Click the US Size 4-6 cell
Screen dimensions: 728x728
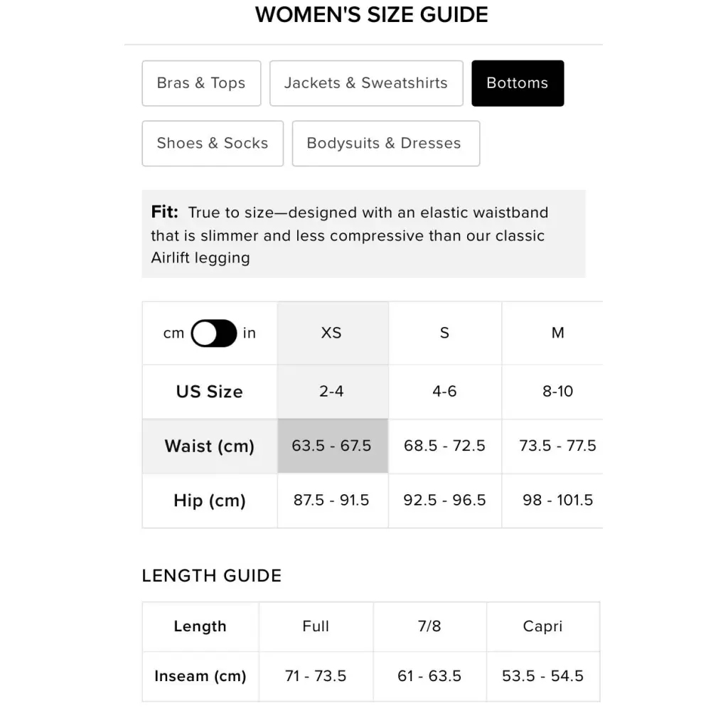445,392
